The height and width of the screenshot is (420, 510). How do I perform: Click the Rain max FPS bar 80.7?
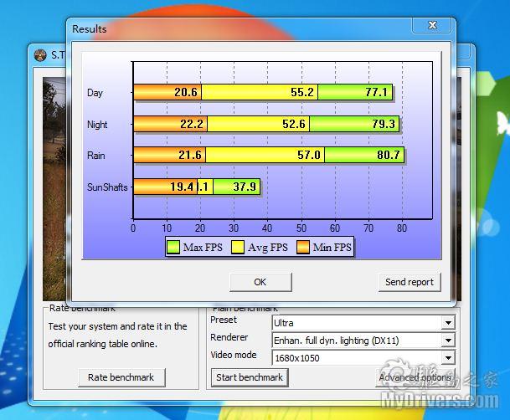pos(364,155)
